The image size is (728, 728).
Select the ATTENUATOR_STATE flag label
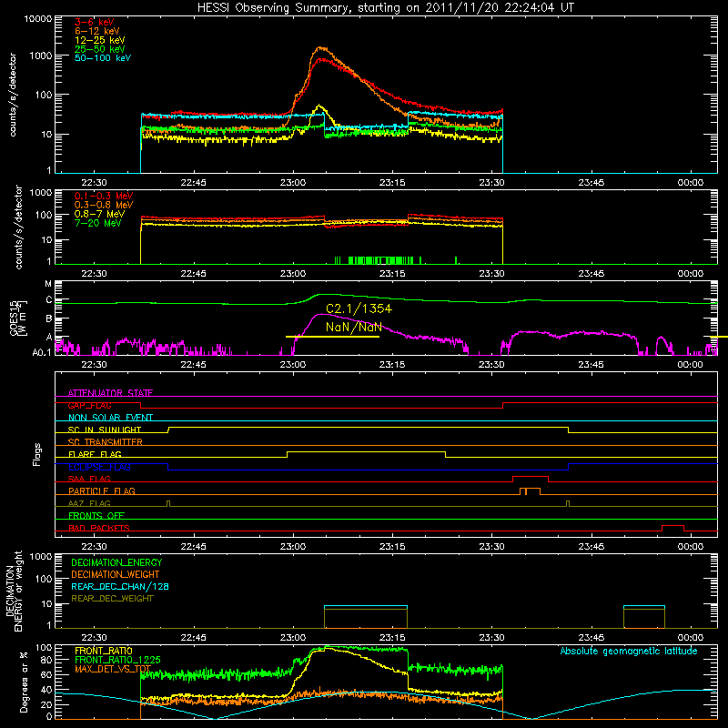click(x=110, y=393)
